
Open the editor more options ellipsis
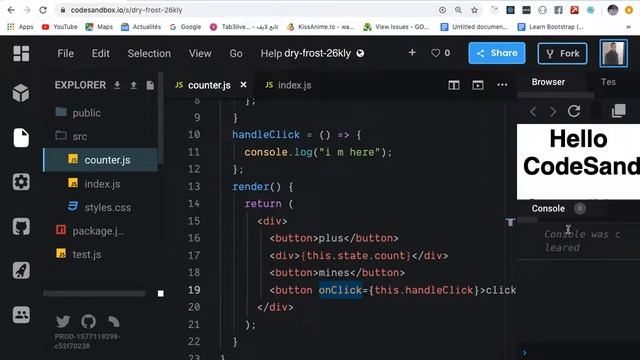point(502,85)
